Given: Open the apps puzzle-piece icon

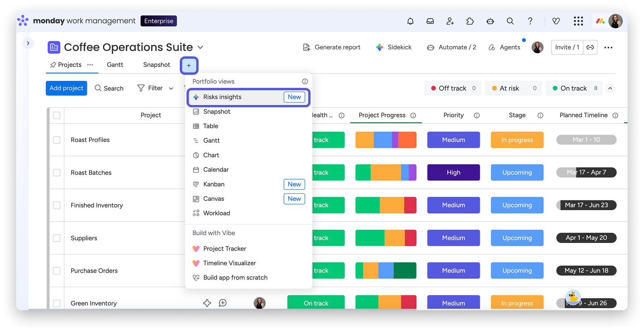Looking at the screenshot, I should (x=470, y=21).
